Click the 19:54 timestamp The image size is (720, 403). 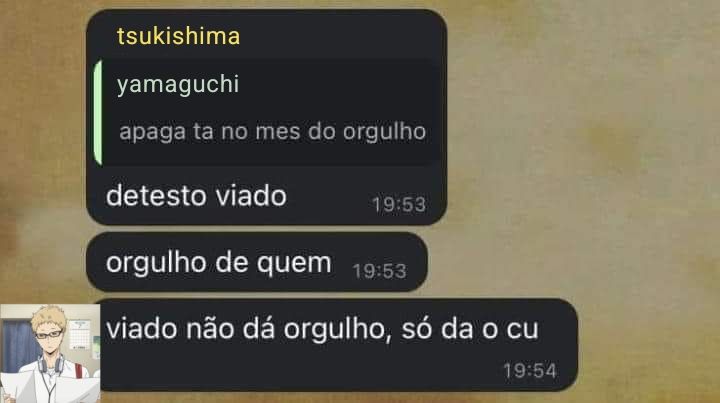[x=530, y=371]
